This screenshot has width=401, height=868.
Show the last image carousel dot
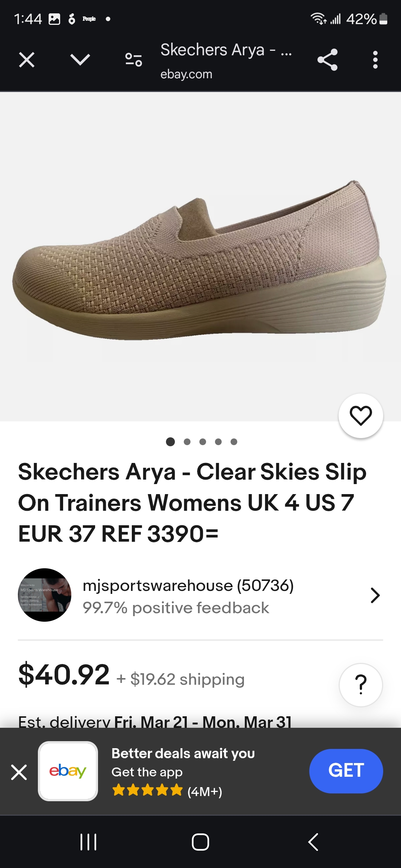tap(234, 442)
